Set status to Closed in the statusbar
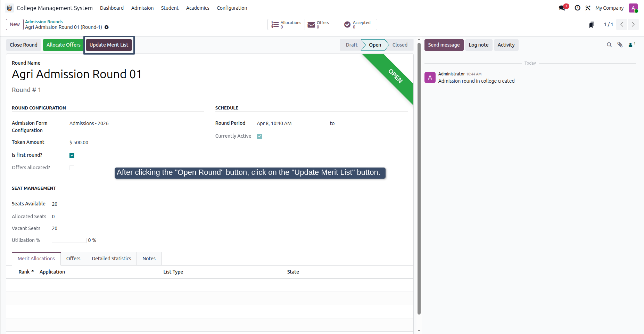 [400, 45]
